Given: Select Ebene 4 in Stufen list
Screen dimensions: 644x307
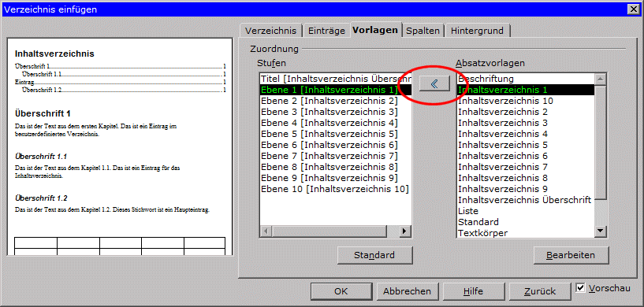Looking at the screenshot, I should tap(336, 123).
